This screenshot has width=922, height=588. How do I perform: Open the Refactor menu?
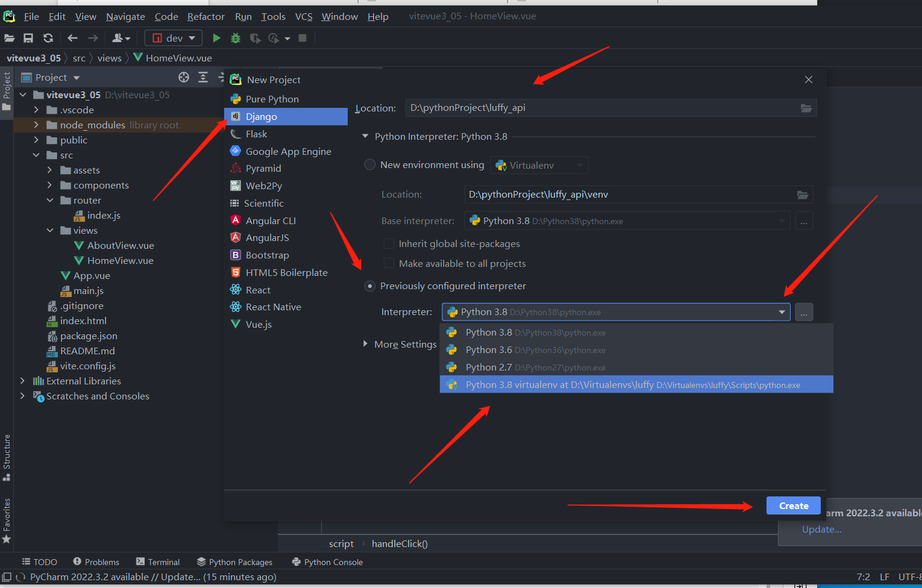[x=206, y=16]
